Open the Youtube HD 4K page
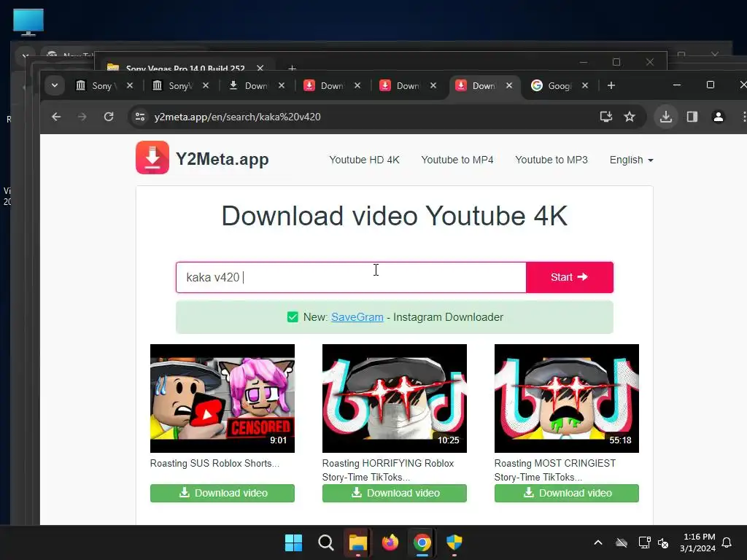Viewport: 747px width, 560px height. (x=365, y=160)
